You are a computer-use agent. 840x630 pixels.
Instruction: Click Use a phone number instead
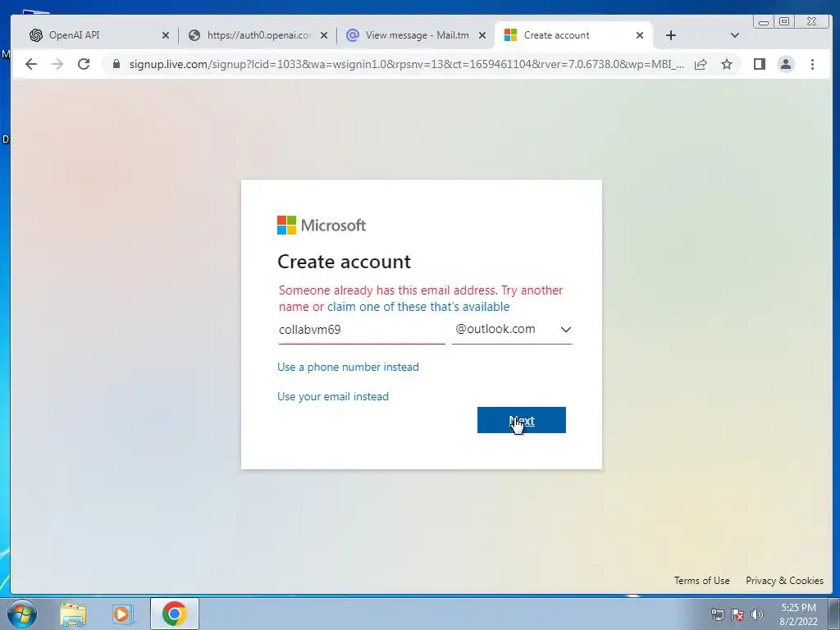(x=348, y=367)
